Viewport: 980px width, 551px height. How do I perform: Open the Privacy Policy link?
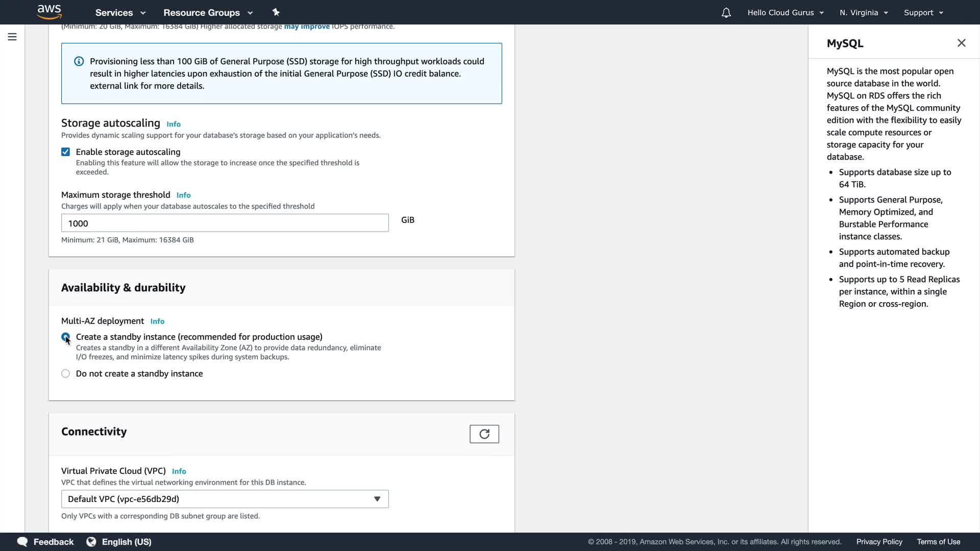879,542
